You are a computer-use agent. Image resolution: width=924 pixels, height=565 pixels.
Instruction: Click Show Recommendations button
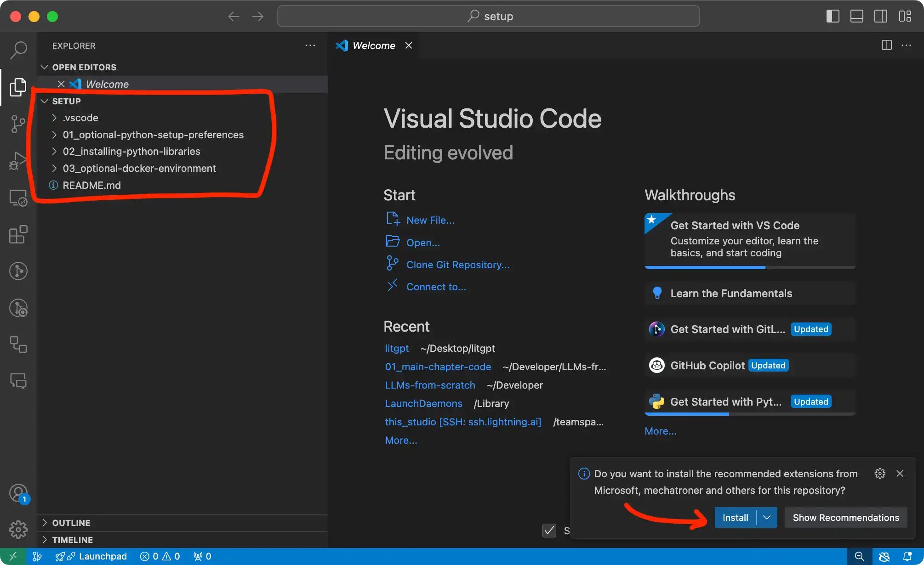pos(846,518)
